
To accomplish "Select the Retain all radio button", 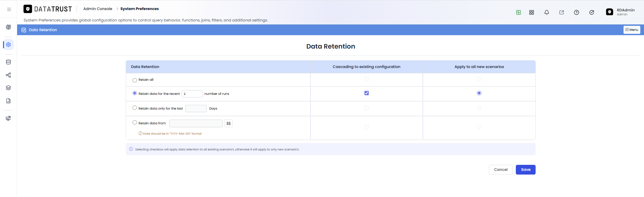I will coord(135,80).
